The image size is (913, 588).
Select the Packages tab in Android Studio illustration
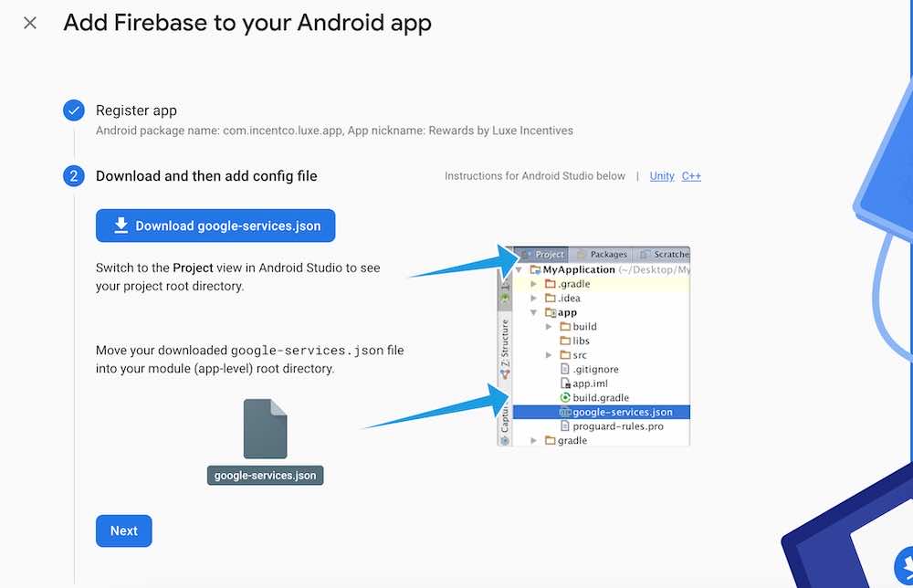coord(602,255)
